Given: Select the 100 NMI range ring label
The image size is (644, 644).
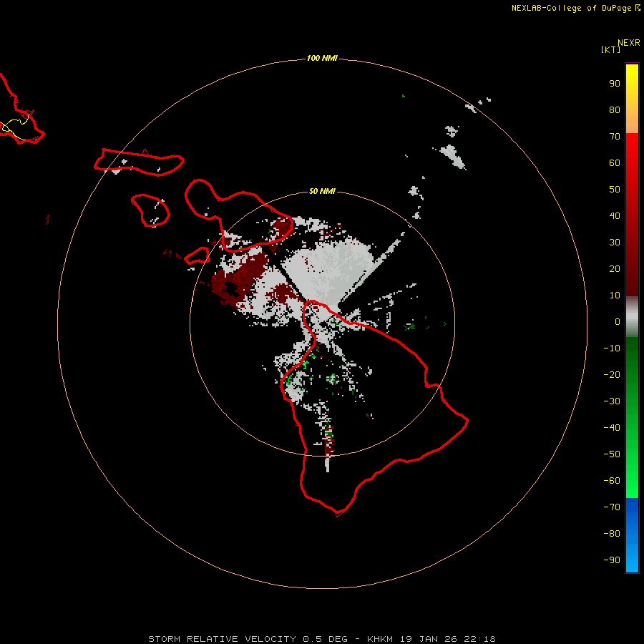Looking at the screenshot, I should [x=322, y=59].
